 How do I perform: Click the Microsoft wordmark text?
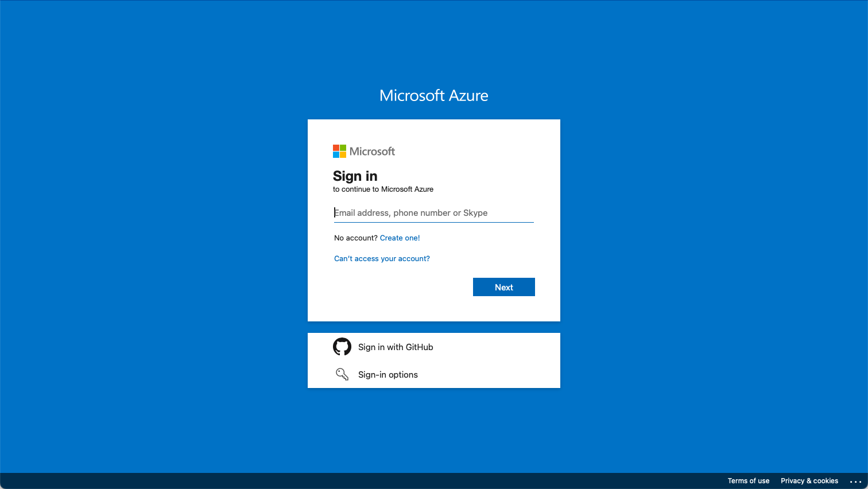click(372, 152)
